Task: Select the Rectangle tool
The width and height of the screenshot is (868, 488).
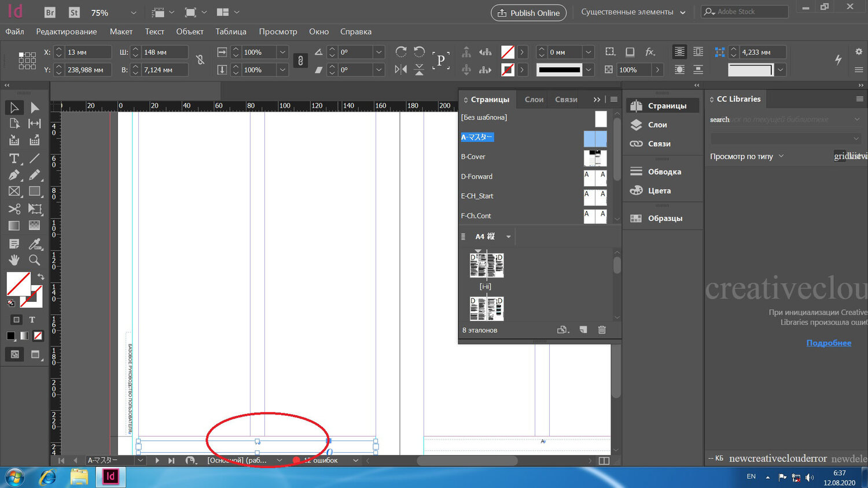Action: (35, 191)
